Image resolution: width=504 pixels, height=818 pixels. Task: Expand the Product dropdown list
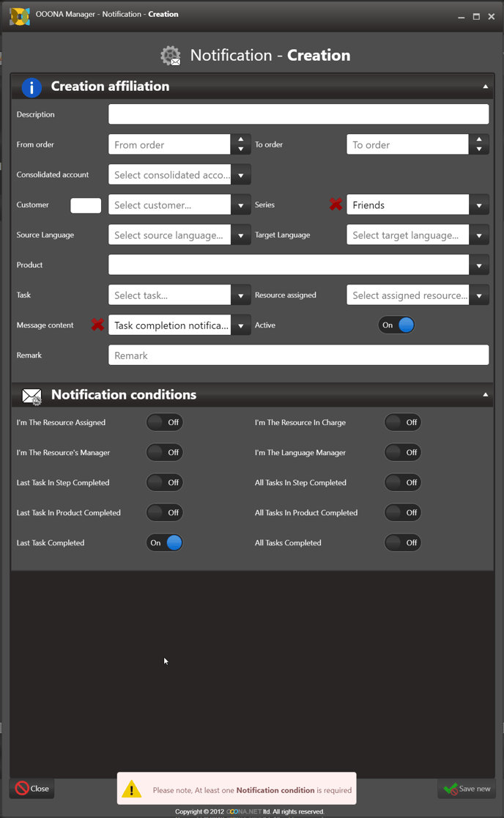[478, 265]
